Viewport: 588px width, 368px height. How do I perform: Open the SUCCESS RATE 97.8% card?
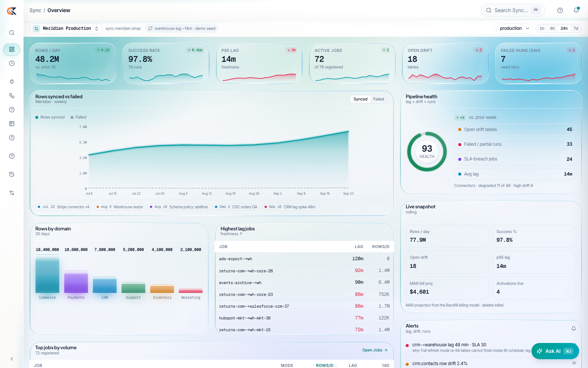[x=166, y=64]
